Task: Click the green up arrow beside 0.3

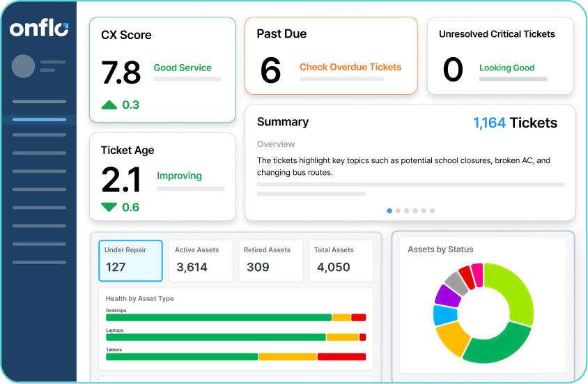Action: point(109,105)
